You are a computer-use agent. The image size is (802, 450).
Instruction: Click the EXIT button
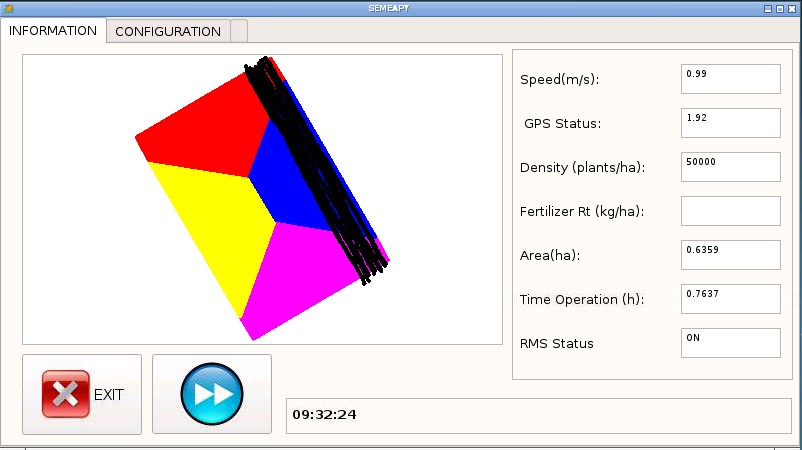[82, 394]
